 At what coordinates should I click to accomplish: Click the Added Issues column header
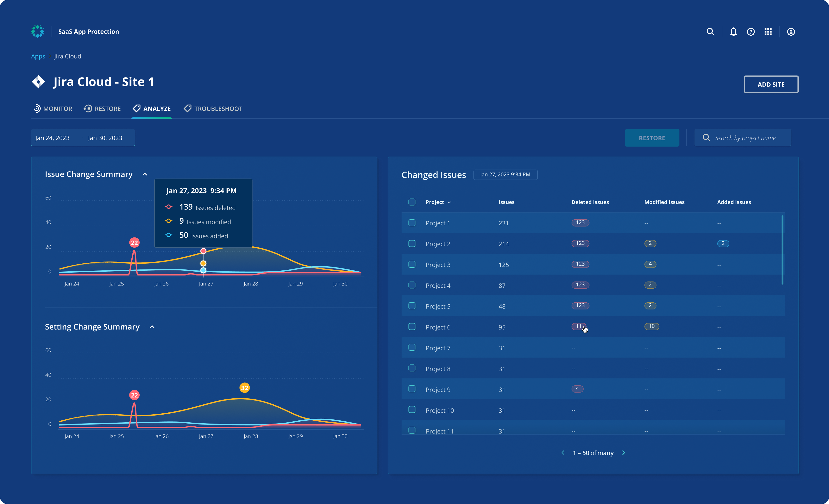(734, 202)
